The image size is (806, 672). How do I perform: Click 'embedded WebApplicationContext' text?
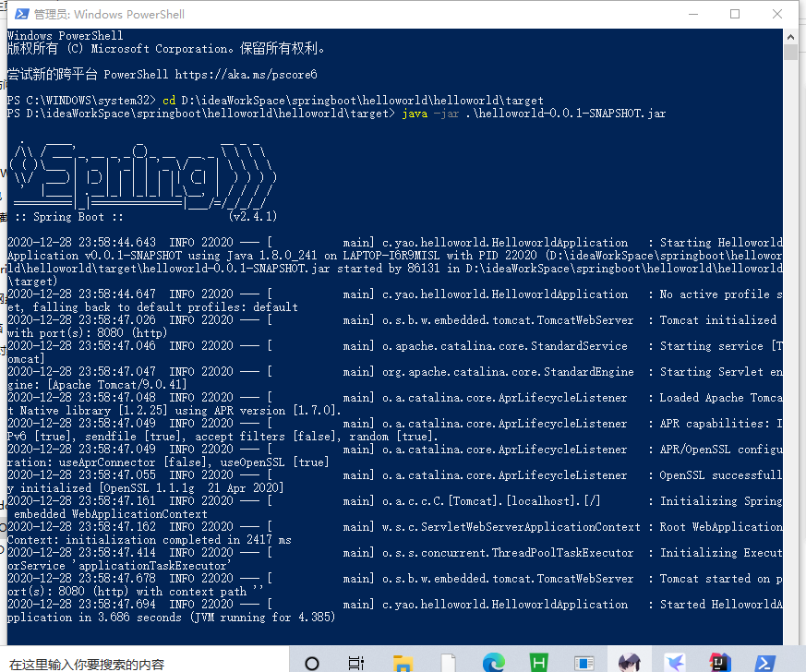(x=111, y=514)
